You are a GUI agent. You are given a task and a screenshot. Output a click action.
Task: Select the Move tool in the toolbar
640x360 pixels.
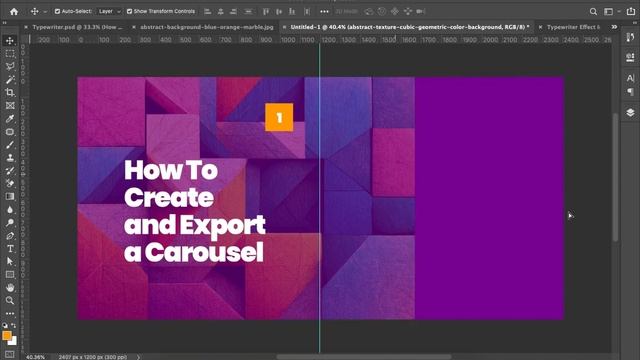coord(10,41)
